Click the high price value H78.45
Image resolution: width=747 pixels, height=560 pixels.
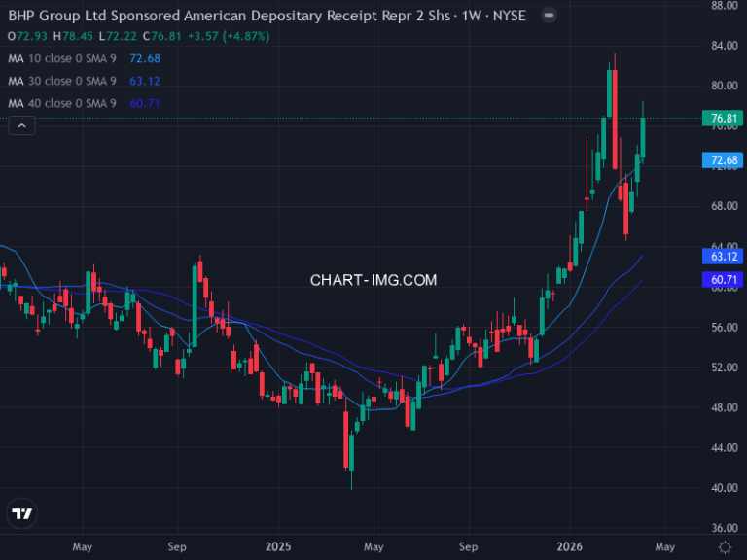[x=73, y=36]
